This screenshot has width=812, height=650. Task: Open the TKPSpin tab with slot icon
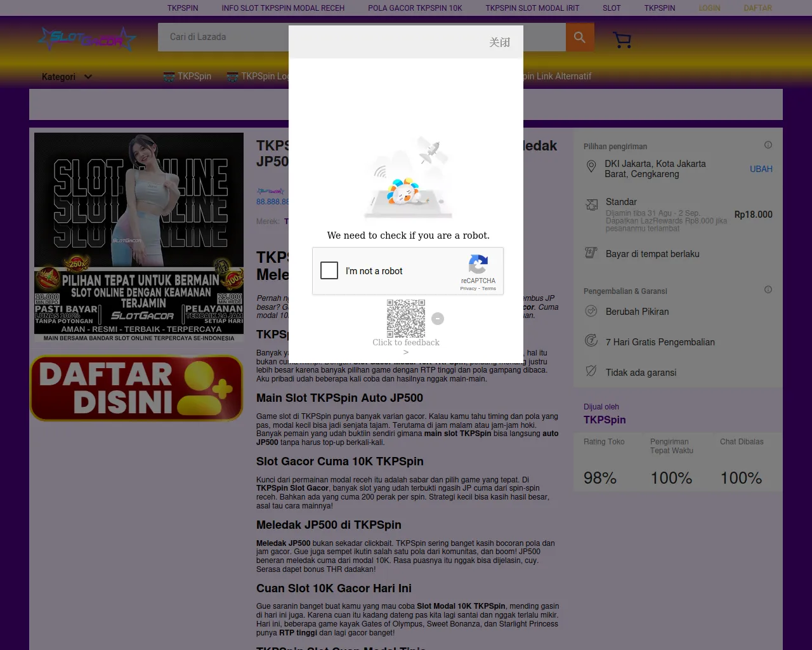pyautogui.click(x=187, y=76)
